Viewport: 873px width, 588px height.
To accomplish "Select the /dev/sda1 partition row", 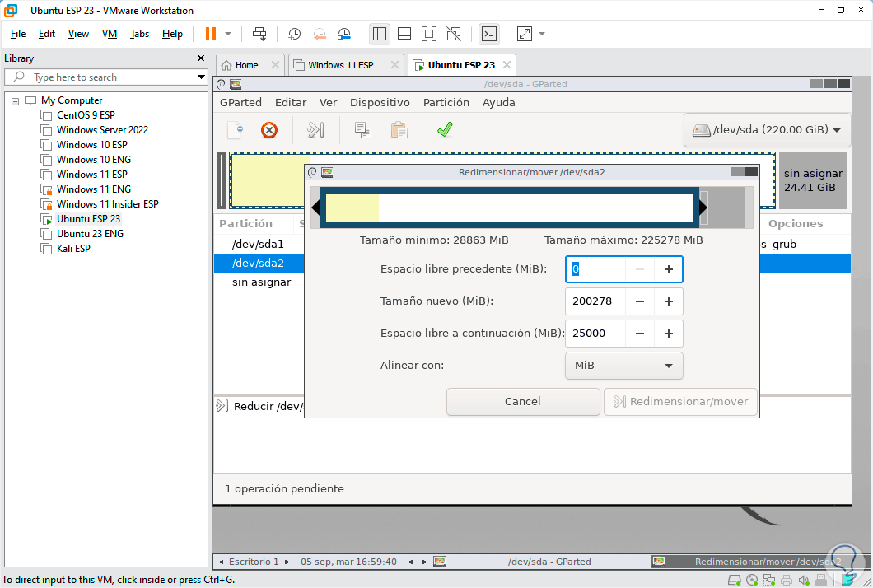I will [259, 244].
